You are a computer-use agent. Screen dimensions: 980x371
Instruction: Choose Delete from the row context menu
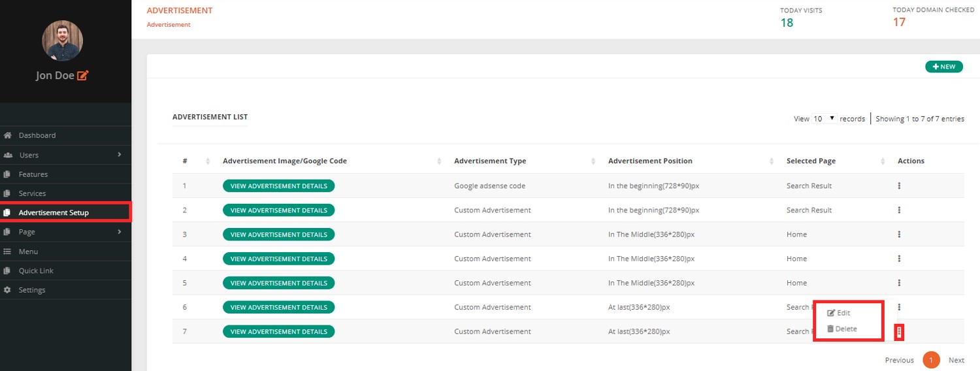[x=841, y=329]
